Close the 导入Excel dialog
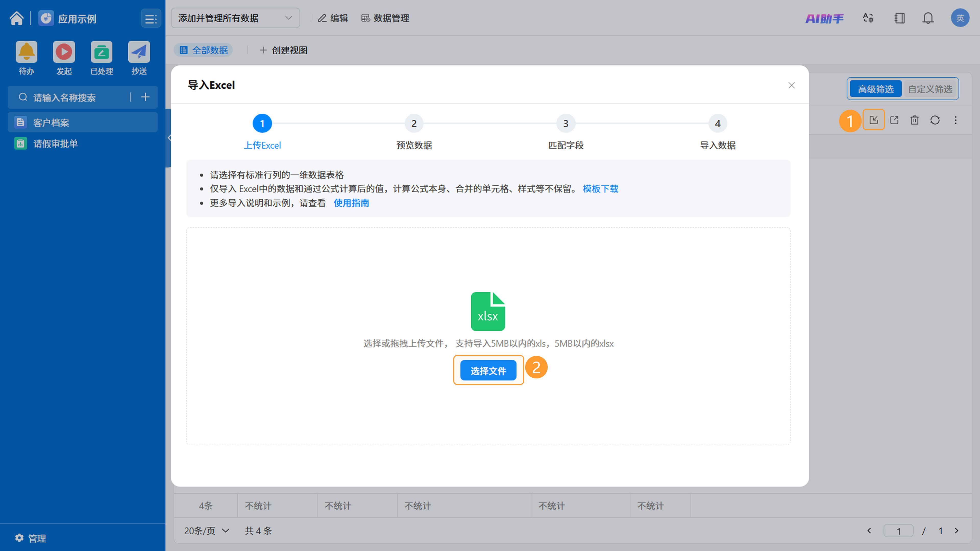 click(791, 85)
